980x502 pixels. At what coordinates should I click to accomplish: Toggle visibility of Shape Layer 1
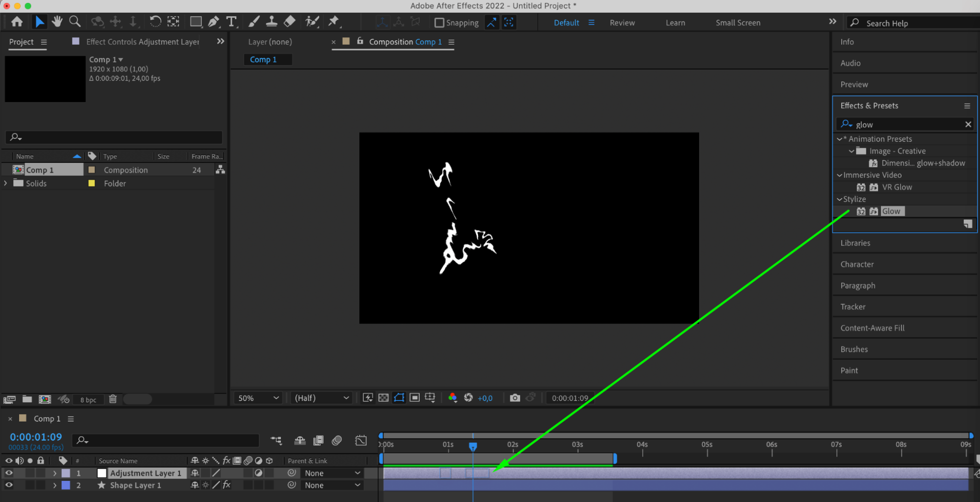[9, 485]
